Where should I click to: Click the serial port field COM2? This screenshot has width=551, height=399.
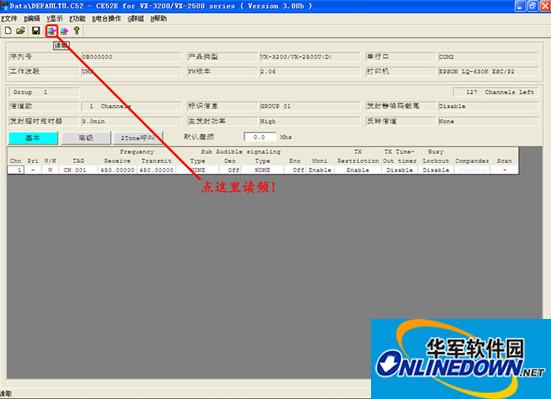pyautogui.click(x=488, y=57)
